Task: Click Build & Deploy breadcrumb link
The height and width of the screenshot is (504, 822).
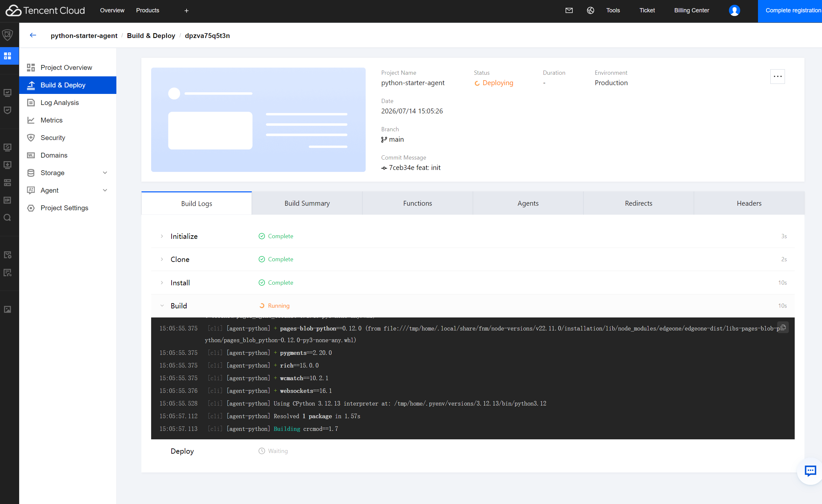Action: 151,36
